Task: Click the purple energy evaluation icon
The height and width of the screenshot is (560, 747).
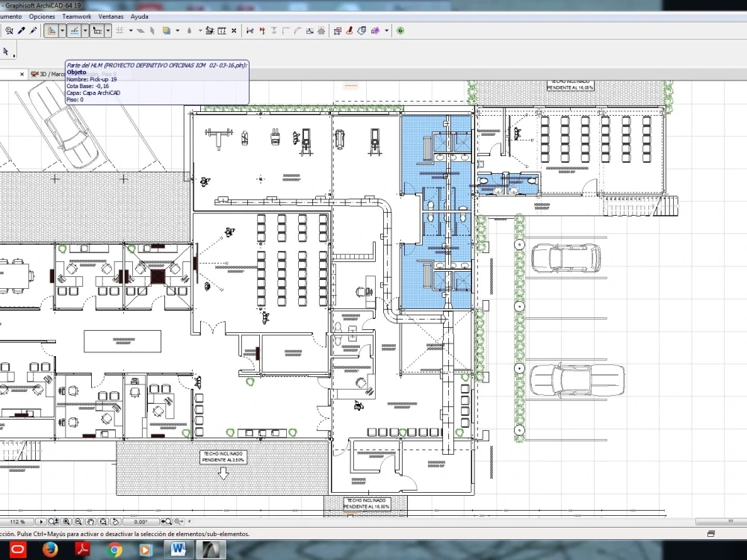Action: tap(376, 31)
